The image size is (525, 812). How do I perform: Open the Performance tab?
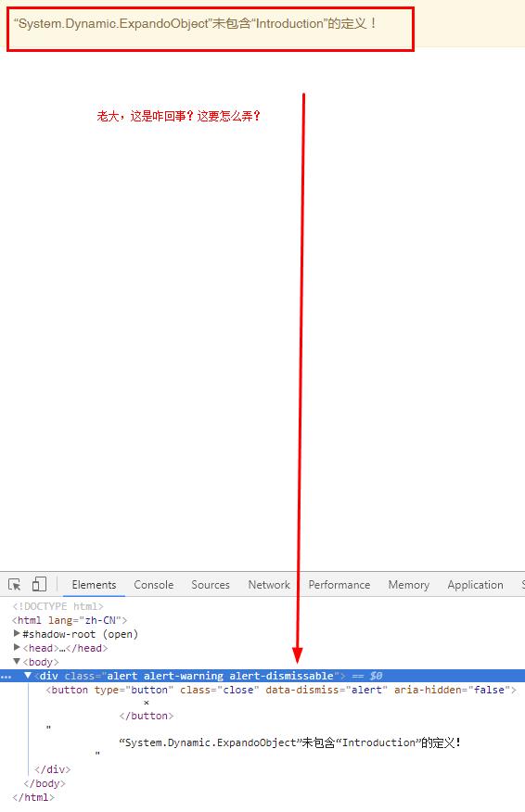339,585
